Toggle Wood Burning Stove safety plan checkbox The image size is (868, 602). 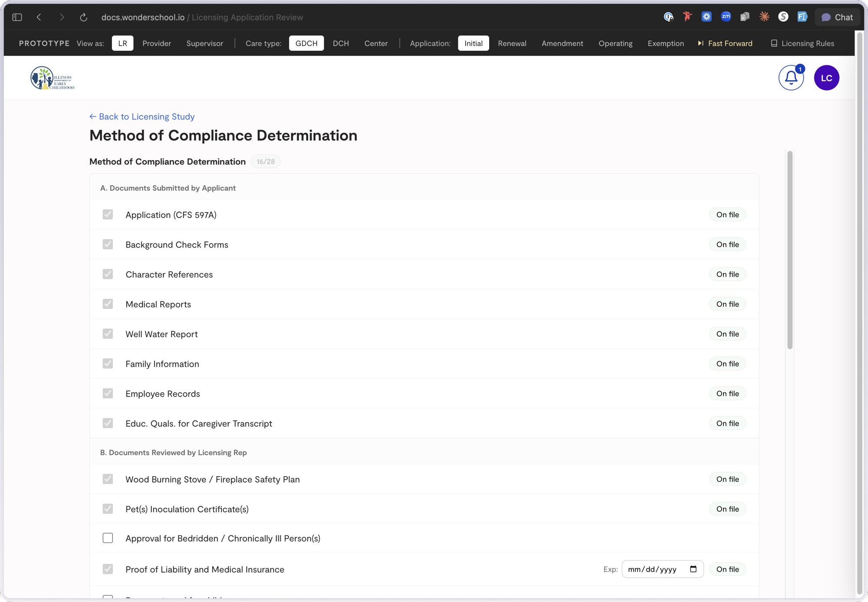pos(108,479)
